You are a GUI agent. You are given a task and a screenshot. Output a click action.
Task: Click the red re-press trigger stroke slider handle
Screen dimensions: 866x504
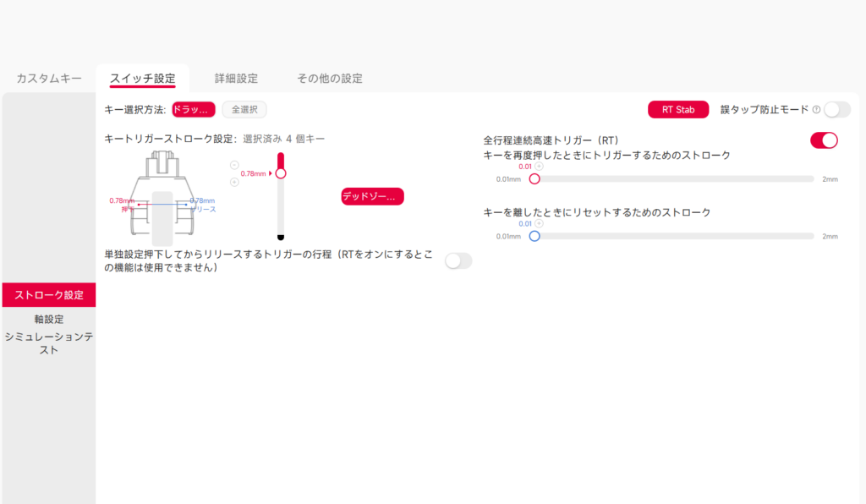pyautogui.click(x=534, y=179)
